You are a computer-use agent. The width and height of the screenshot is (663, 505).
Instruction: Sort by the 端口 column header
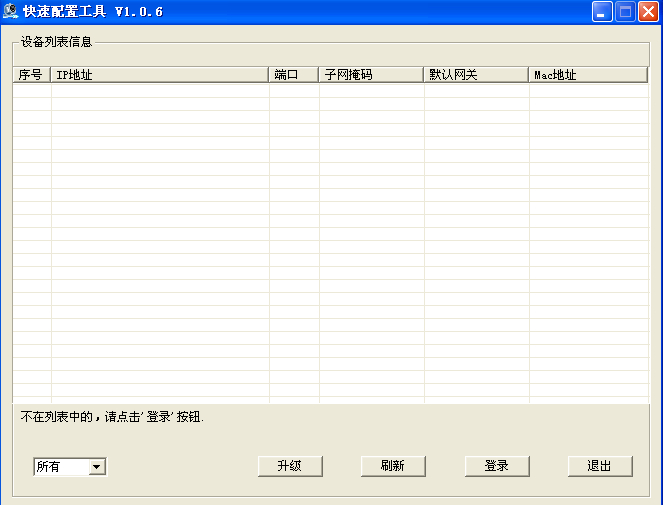(x=293, y=74)
